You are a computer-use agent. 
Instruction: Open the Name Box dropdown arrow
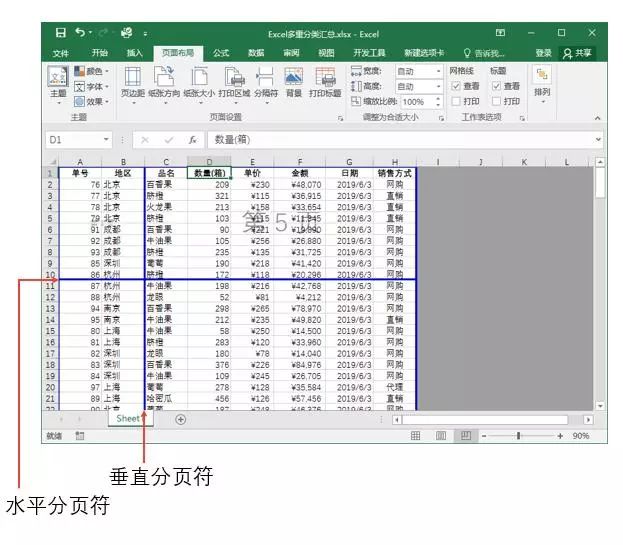[x=106, y=139]
